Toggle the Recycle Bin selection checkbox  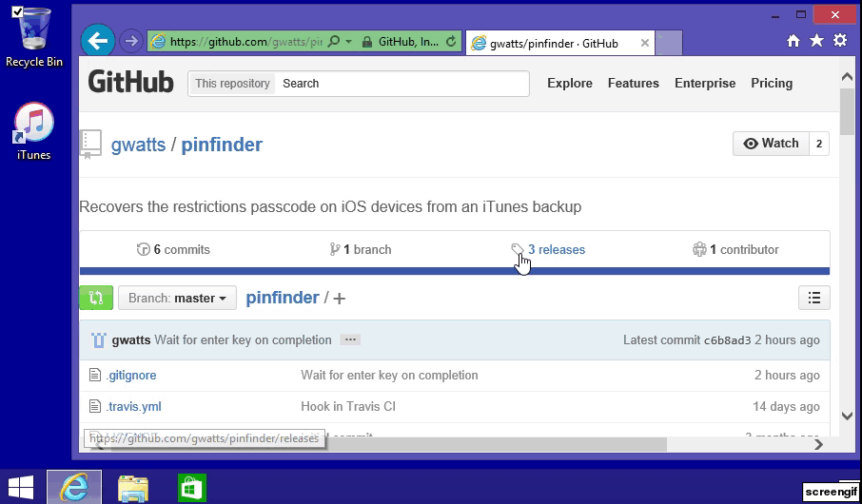[17, 12]
